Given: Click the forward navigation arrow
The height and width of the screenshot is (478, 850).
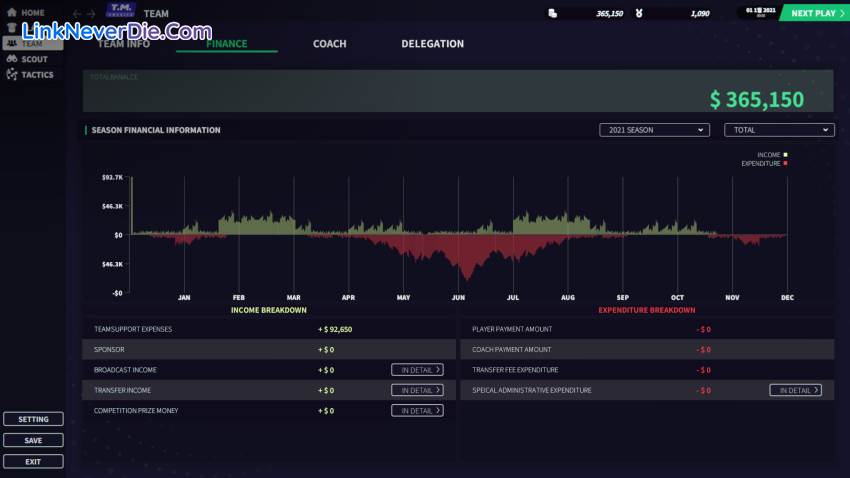Looking at the screenshot, I should (x=92, y=14).
